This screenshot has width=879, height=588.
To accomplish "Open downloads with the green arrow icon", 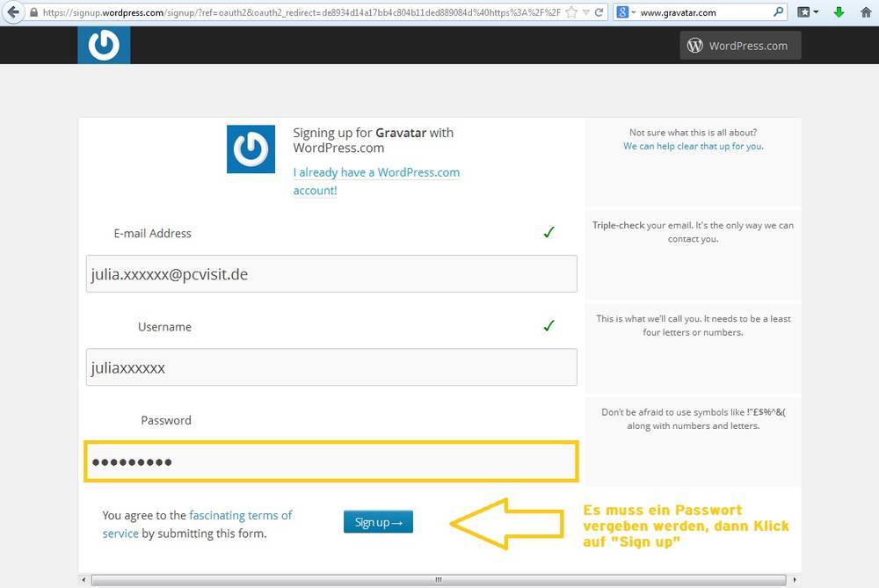I will coord(839,12).
